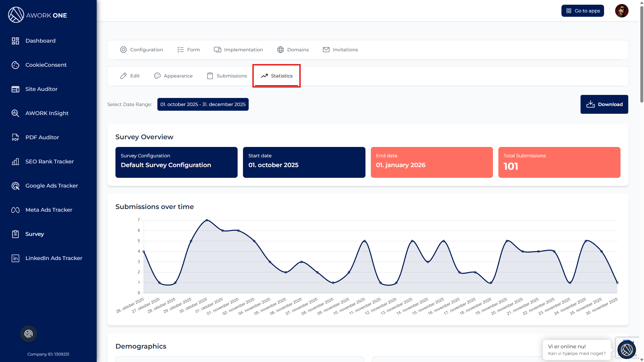The height and width of the screenshot is (362, 644).
Task: Open LinkedIn Ads Tracker icon
Action: coord(15,258)
